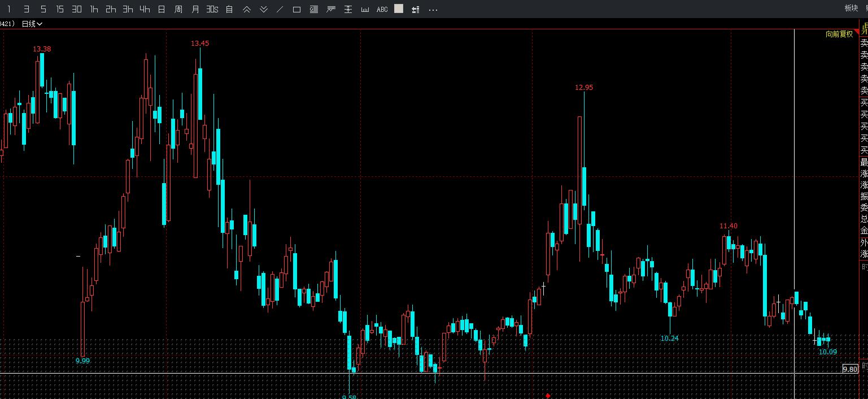The width and height of the screenshot is (868, 399).
Task: Click the double up-arrow chevron icon
Action: click(x=247, y=9)
